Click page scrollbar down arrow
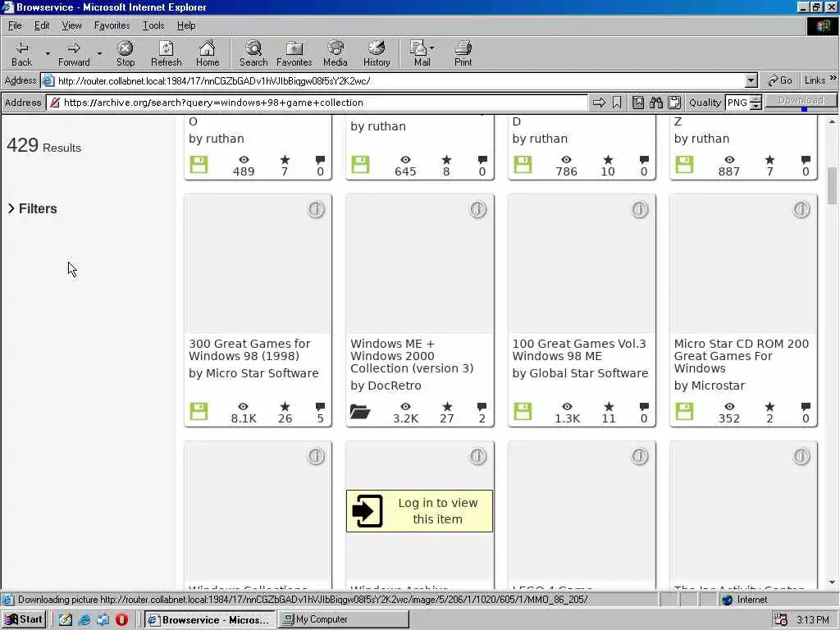840x630 pixels. tap(832, 582)
